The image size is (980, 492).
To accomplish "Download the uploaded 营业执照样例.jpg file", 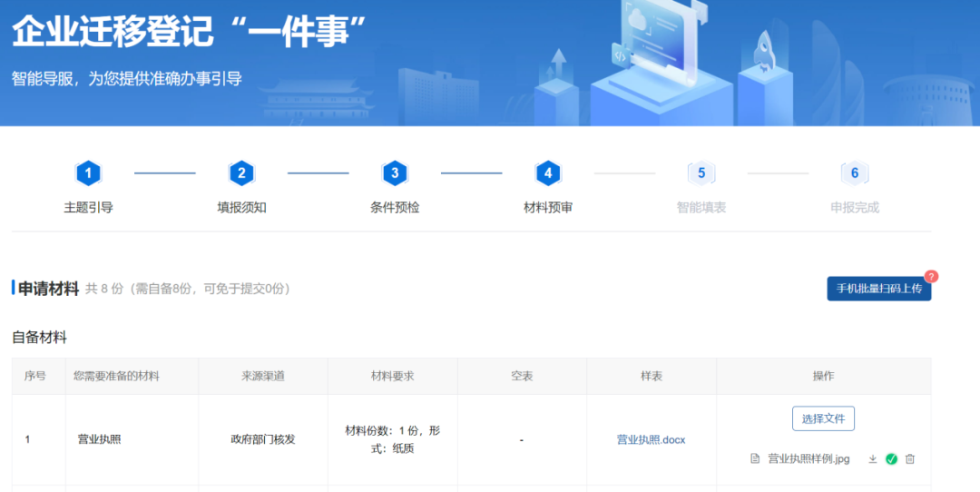I will (x=873, y=459).
